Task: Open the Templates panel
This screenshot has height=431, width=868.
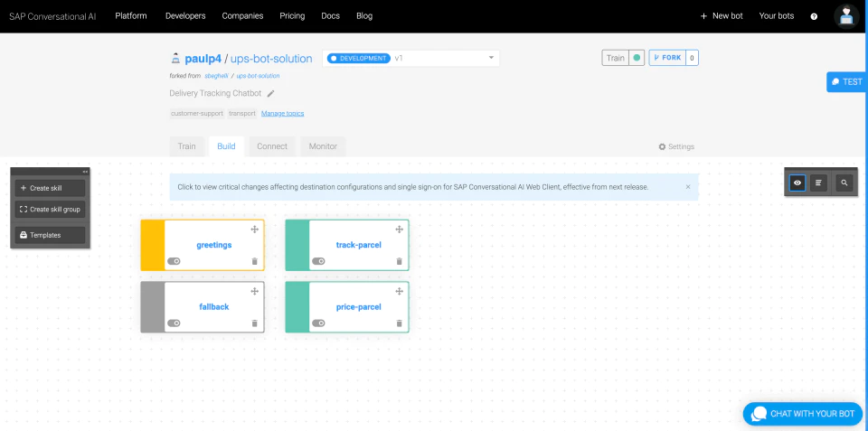Action: pyautogui.click(x=50, y=235)
